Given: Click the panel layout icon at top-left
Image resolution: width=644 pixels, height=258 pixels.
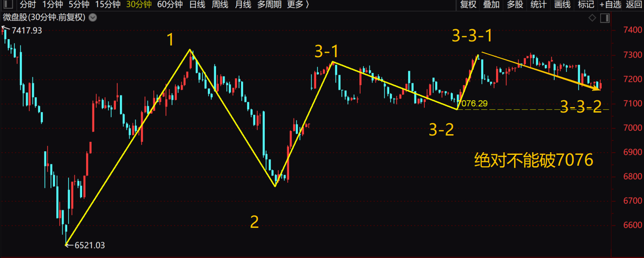Looking at the screenshot, I should tap(8, 5).
